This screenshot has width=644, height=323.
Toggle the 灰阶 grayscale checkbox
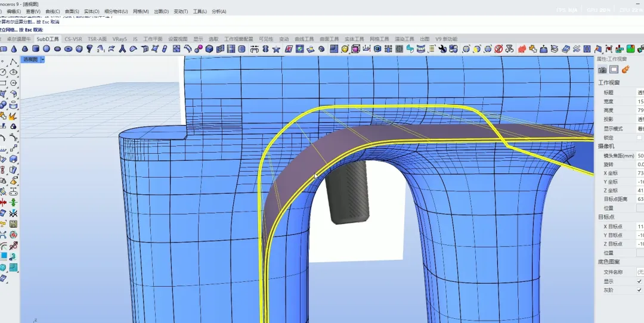point(640,290)
